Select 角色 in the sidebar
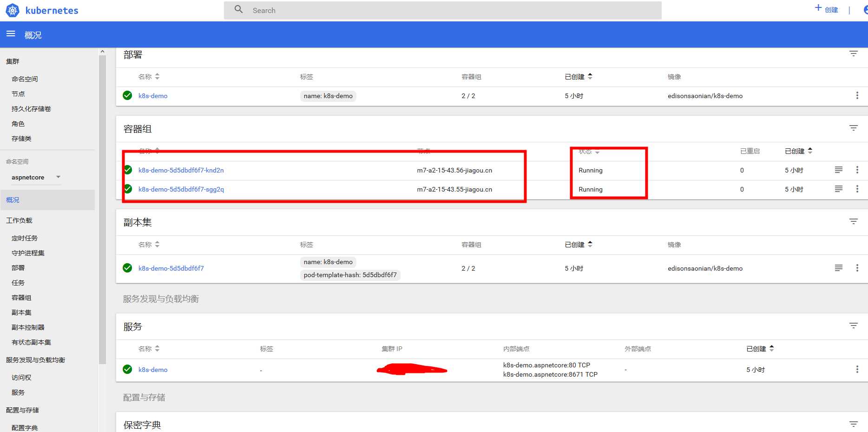This screenshot has width=868, height=432. point(18,124)
